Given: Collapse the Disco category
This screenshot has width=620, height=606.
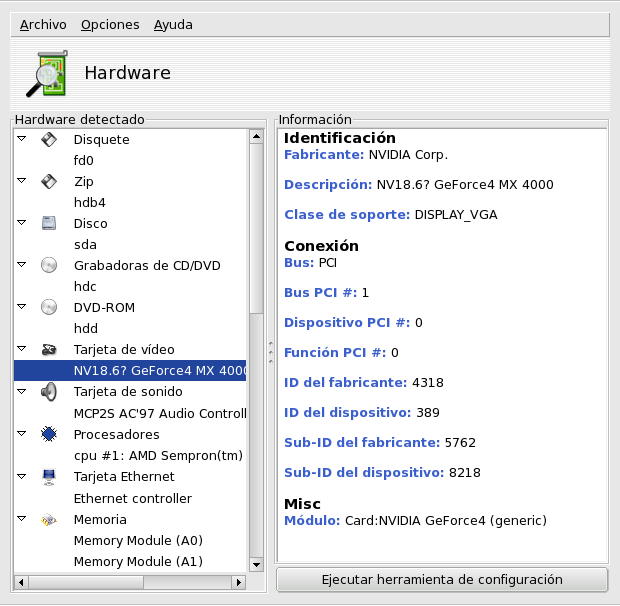Looking at the screenshot, I should tap(22, 223).
